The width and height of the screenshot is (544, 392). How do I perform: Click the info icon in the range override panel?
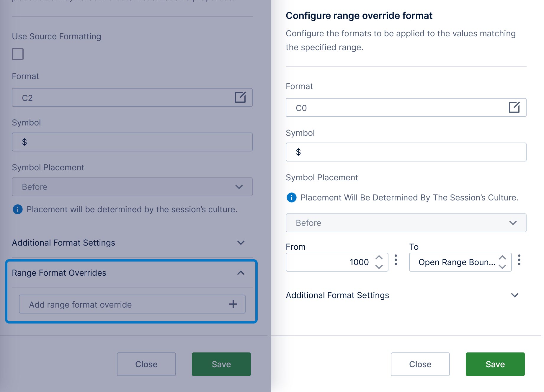pyautogui.click(x=292, y=197)
